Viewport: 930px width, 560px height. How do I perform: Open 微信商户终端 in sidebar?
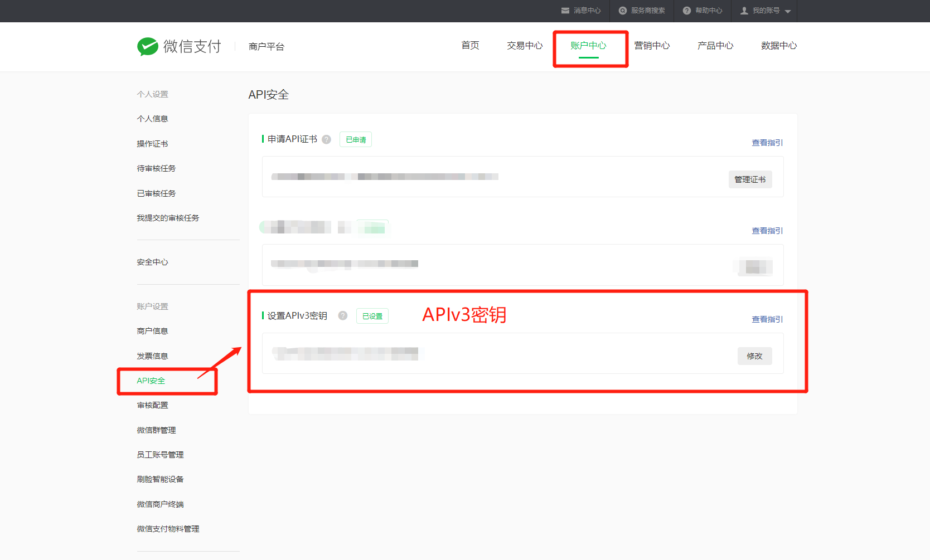(160, 504)
